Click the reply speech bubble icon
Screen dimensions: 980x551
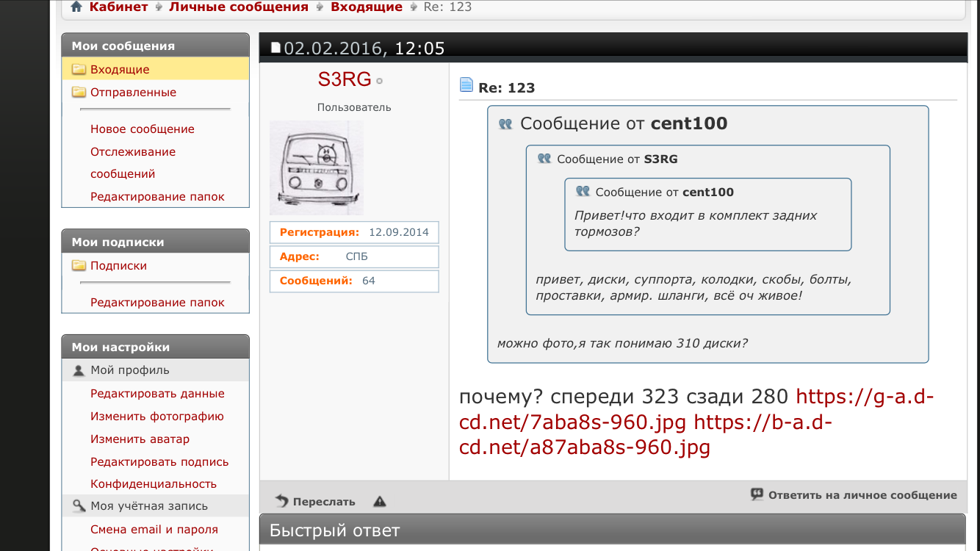757,494
